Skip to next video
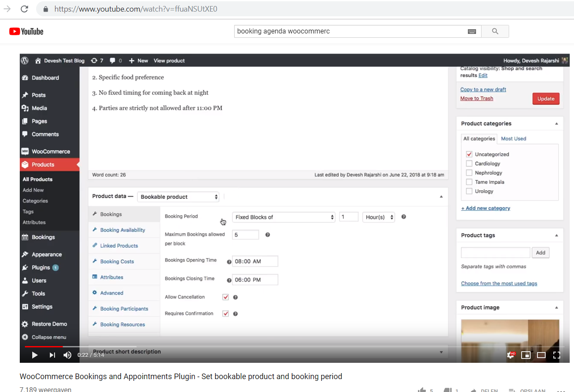This screenshot has height=392, width=574. click(52, 355)
